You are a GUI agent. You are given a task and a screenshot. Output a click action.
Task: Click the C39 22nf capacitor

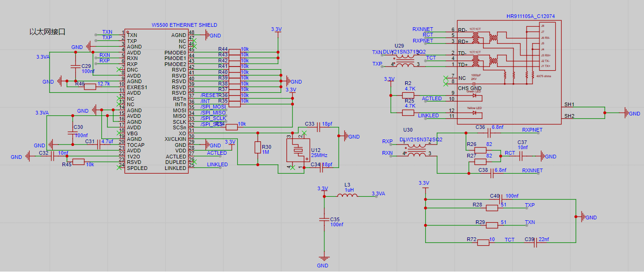(535, 242)
